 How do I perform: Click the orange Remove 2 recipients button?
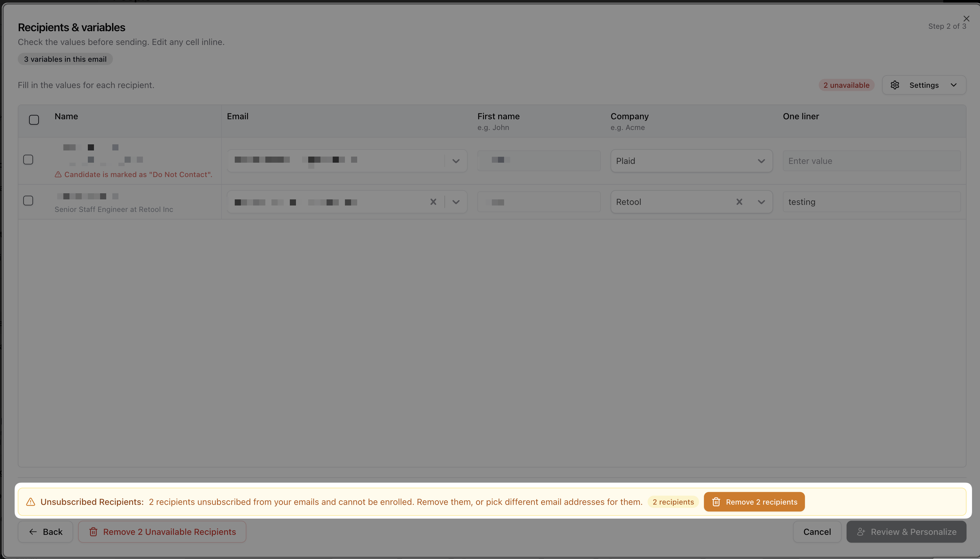coord(754,502)
